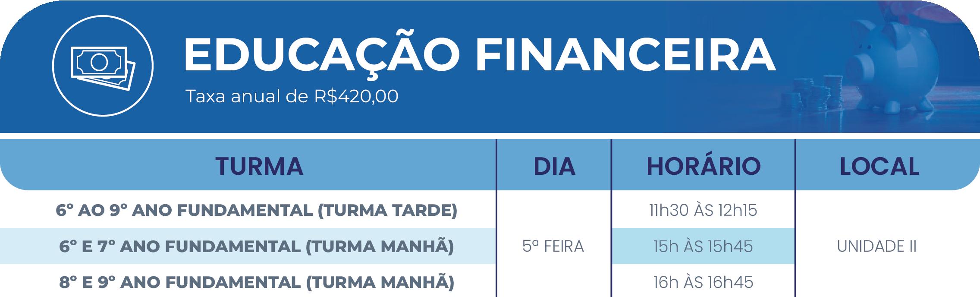Click the HORÁRIO column header
The image size is (980, 297).
[x=704, y=166]
